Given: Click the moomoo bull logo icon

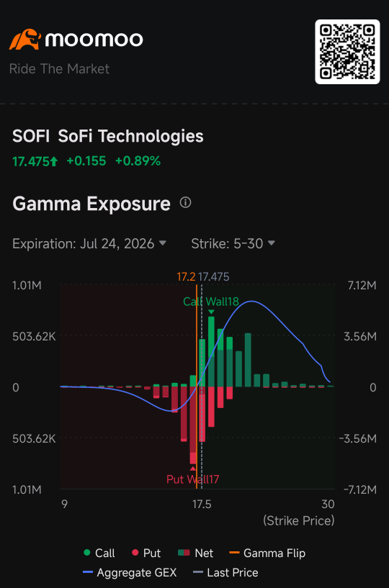Looking at the screenshot, I should coord(25,40).
